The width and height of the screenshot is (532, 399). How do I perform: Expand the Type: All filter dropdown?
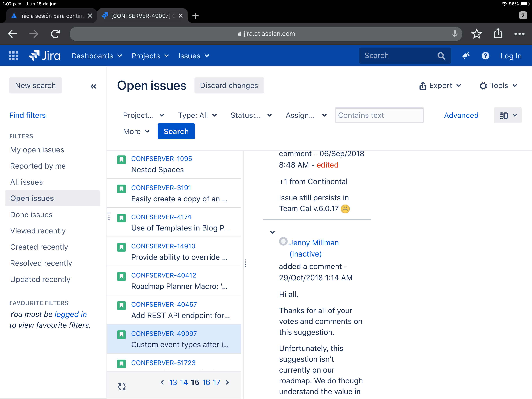pyautogui.click(x=197, y=115)
